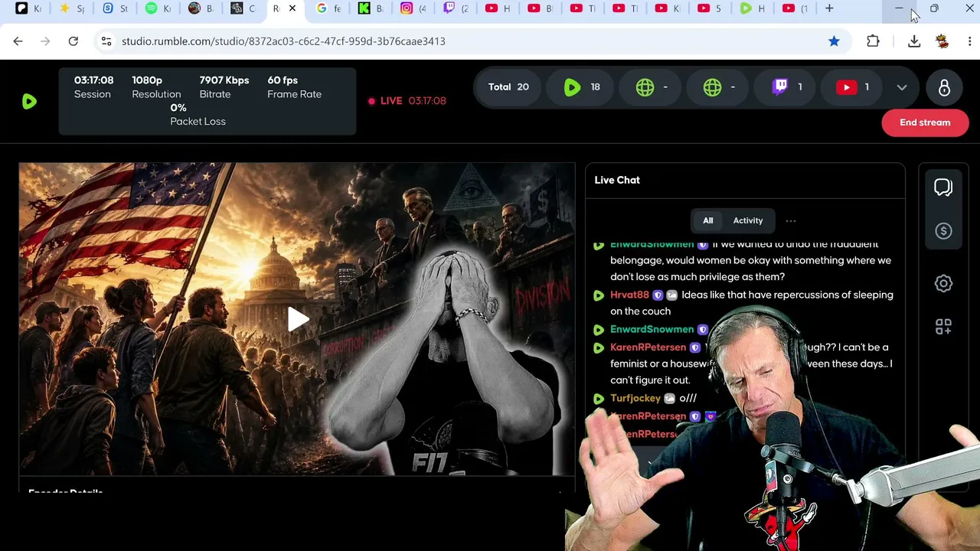
Task: Switch to the Twitch browser tab
Action: 456,8
